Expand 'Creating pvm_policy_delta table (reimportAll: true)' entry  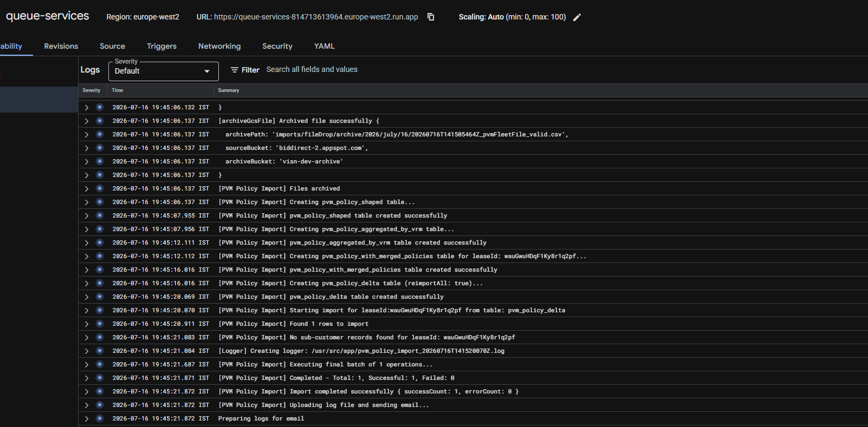pos(86,283)
